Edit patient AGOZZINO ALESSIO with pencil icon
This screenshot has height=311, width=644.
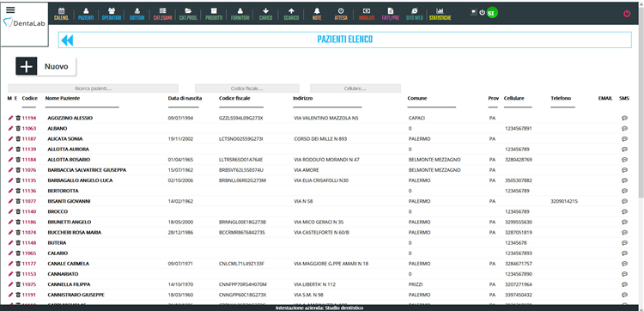pos(10,118)
